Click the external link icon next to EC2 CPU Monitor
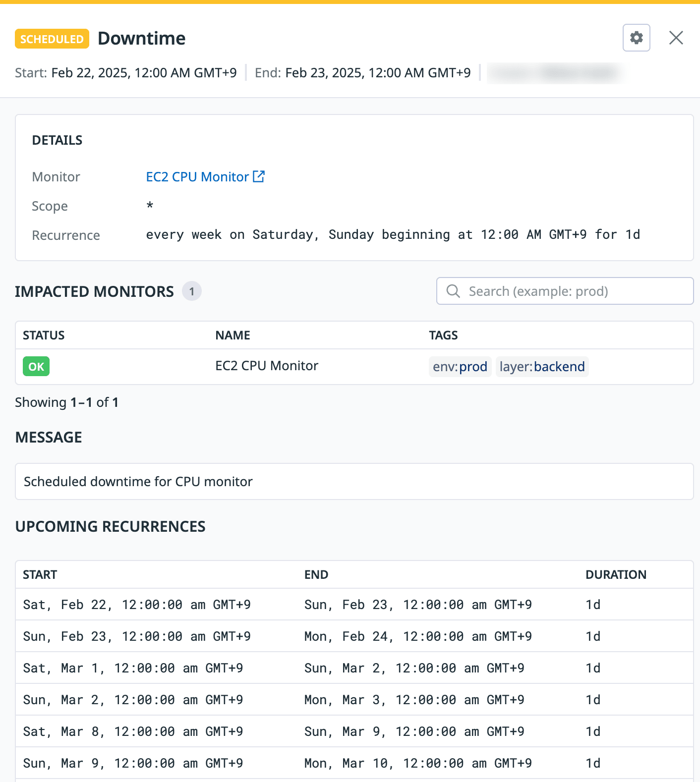700x782 pixels. [x=259, y=176]
